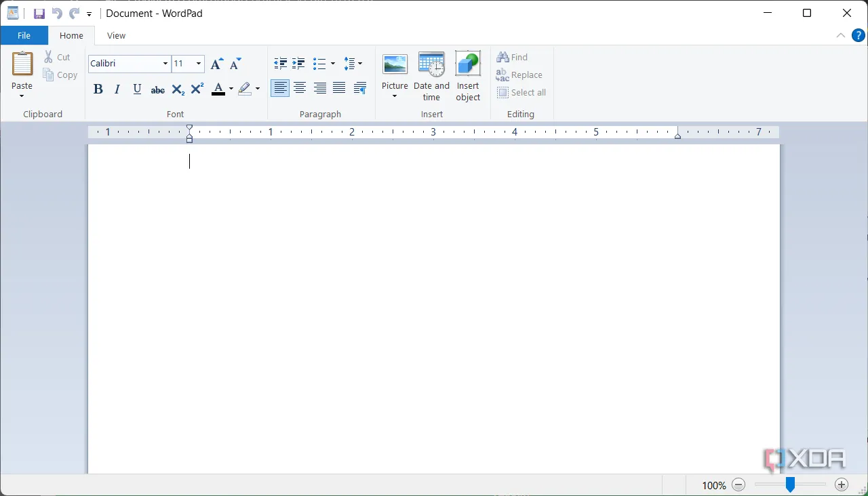
Task: Click the right indent marker on ruler
Action: pos(677,136)
